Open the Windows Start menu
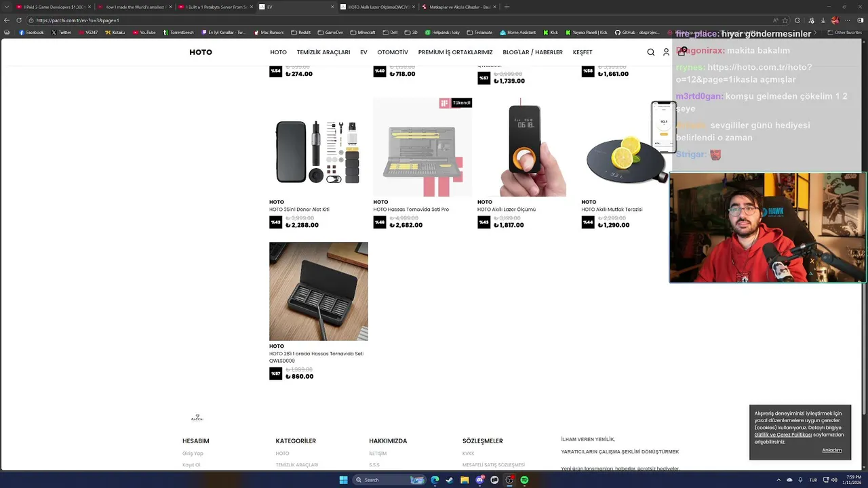The image size is (868, 488). (x=343, y=480)
